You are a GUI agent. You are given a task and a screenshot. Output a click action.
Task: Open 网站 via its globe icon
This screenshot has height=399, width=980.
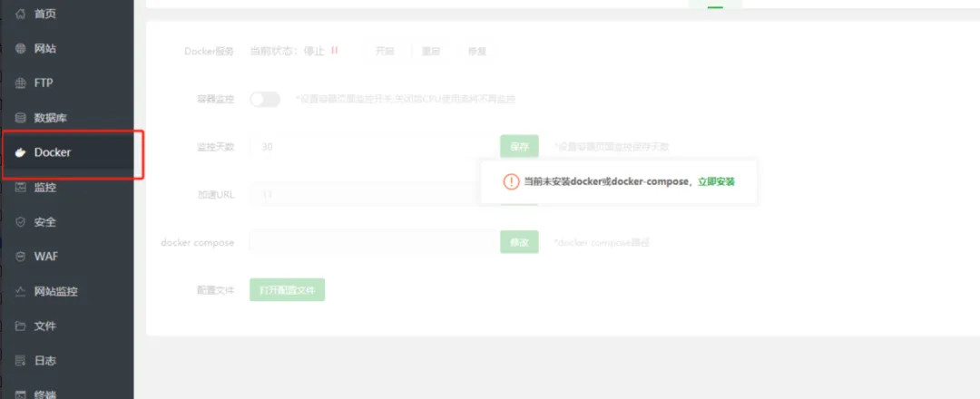[x=21, y=49]
